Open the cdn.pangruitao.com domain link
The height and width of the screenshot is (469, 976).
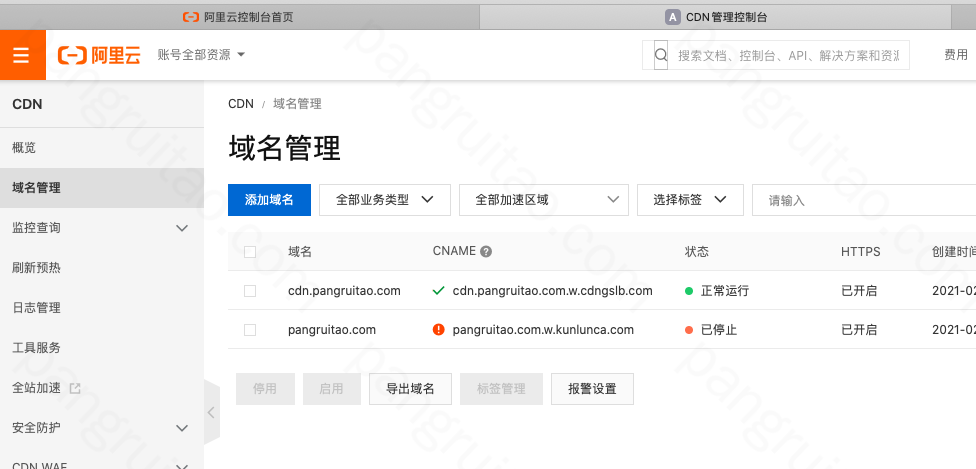pos(344,291)
